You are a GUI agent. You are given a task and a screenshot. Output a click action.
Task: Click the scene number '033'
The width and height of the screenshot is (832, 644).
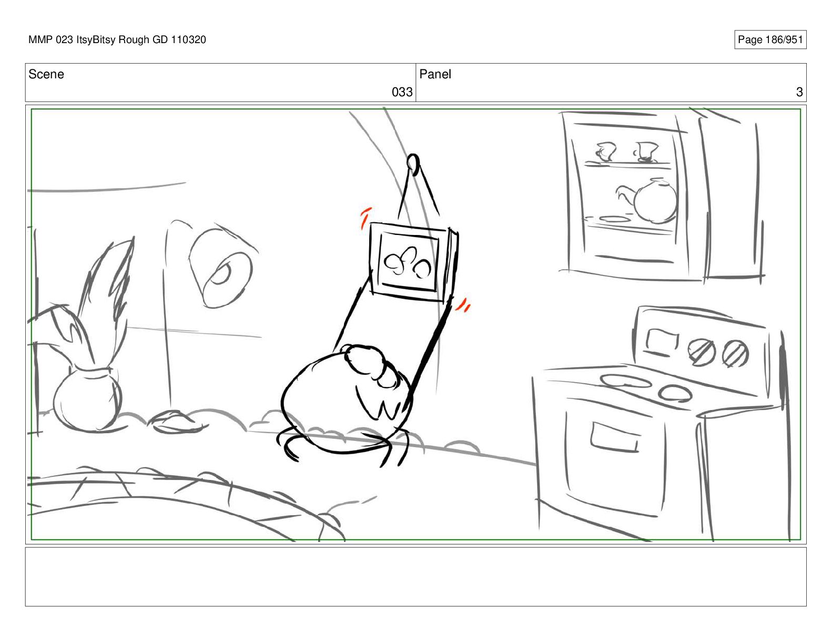pyautogui.click(x=402, y=92)
